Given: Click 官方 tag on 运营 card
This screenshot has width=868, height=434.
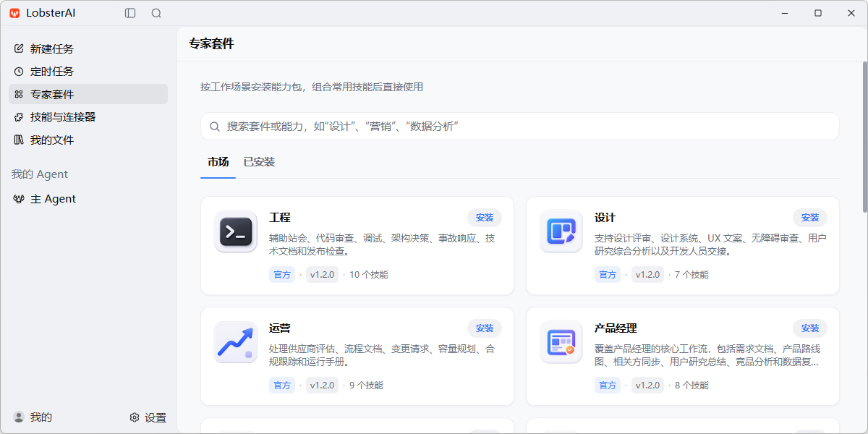Looking at the screenshot, I should tap(282, 386).
